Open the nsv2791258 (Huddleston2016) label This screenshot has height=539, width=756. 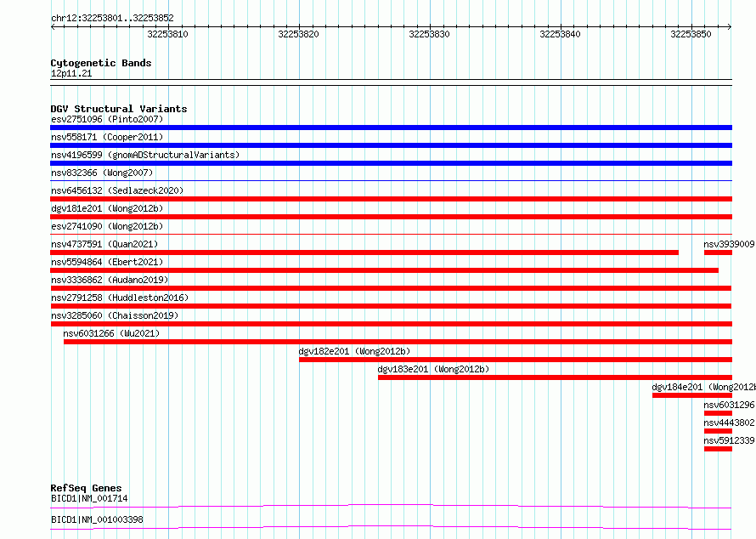pyautogui.click(x=120, y=298)
